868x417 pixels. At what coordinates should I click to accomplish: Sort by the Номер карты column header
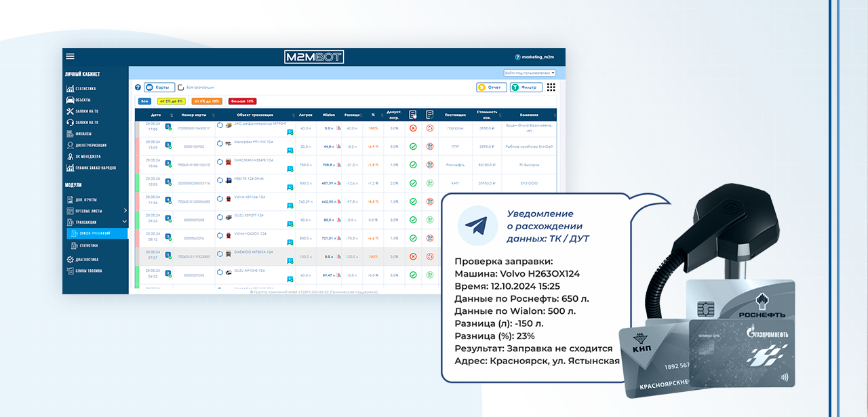coord(193,115)
